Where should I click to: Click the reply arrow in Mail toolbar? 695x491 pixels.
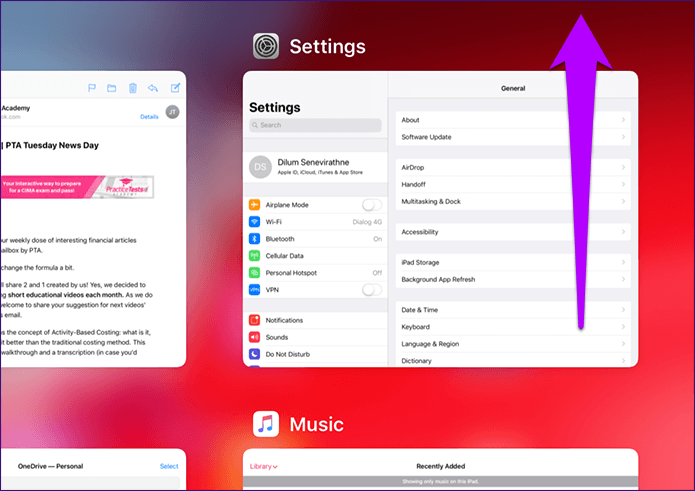pos(153,88)
